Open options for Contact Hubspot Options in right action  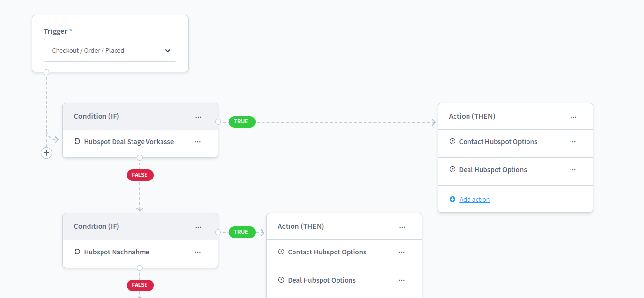click(573, 142)
